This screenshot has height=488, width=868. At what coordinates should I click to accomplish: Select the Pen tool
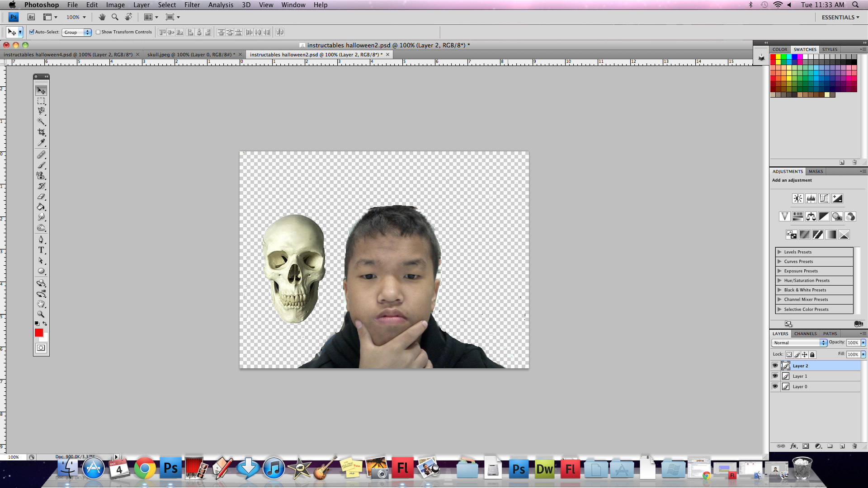pos(41,239)
